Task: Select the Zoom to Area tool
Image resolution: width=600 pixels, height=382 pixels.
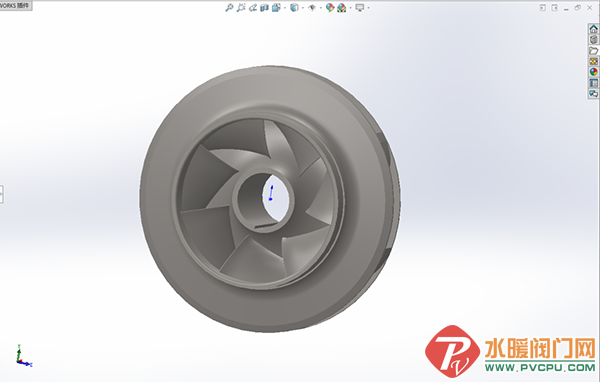Action: (241, 8)
